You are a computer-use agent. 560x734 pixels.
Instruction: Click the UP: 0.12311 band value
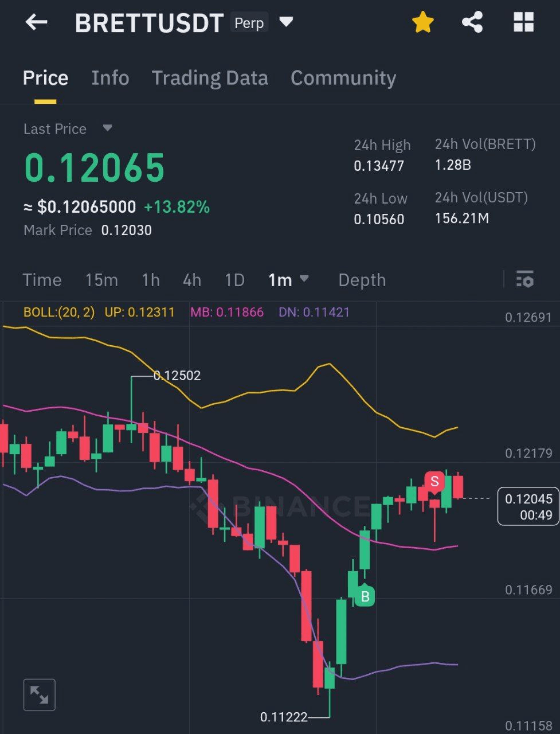tap(139, 313)
